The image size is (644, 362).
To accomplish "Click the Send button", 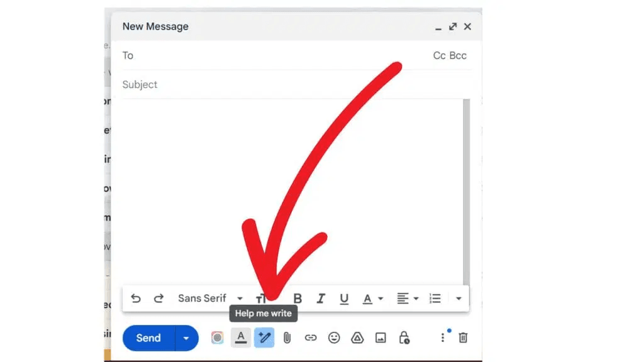I will coord(148,338).
